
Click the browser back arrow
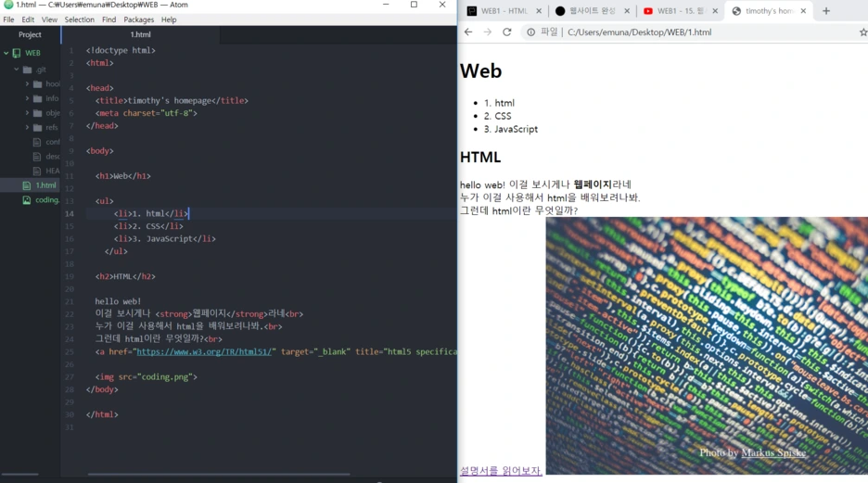468,32
